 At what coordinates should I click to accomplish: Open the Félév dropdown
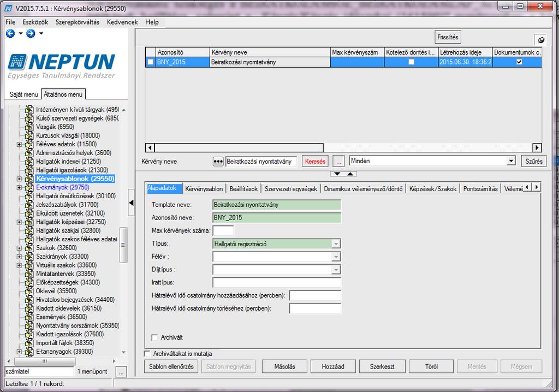point(336,257)
